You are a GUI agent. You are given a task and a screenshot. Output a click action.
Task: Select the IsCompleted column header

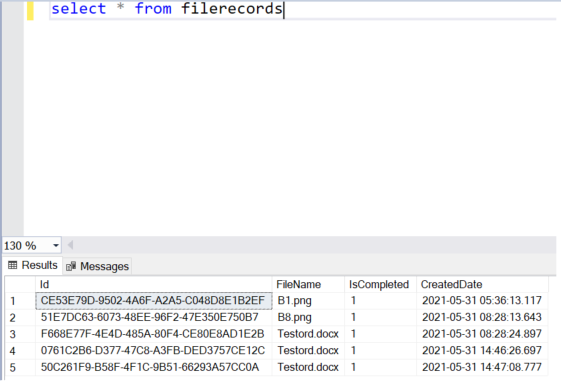tap(380, 284)
